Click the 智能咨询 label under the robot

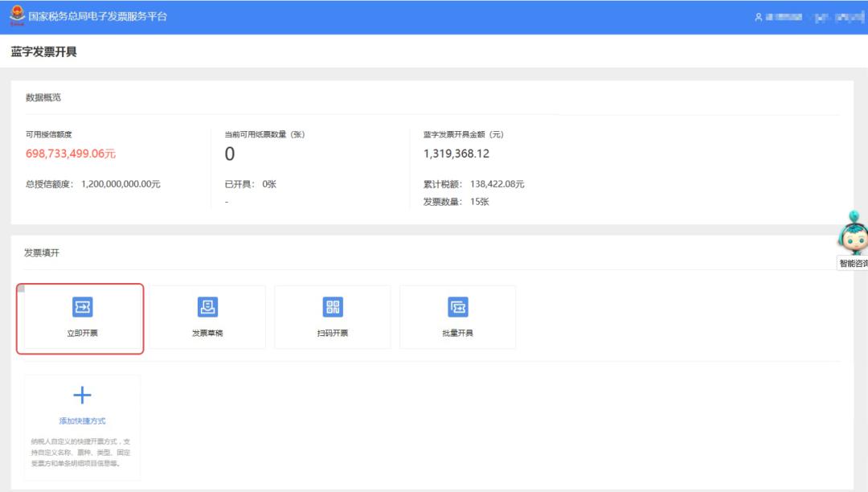(853, 264)
